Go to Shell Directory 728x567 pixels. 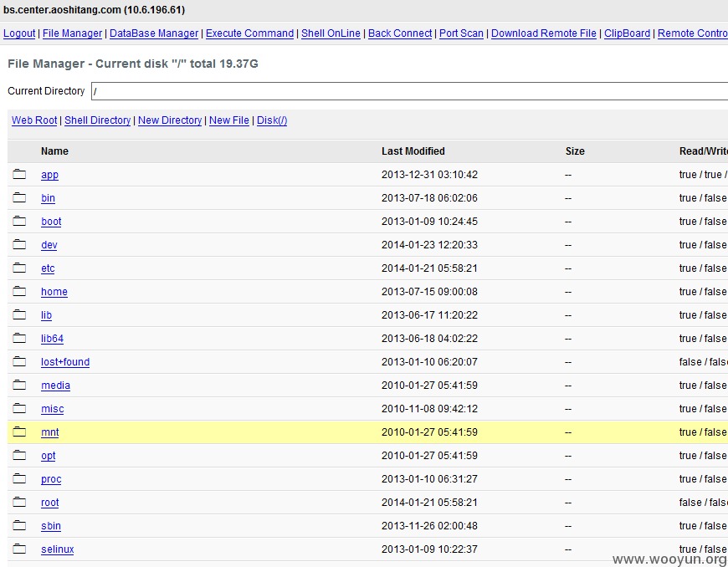pyautogui.click(x=98, y=120)
